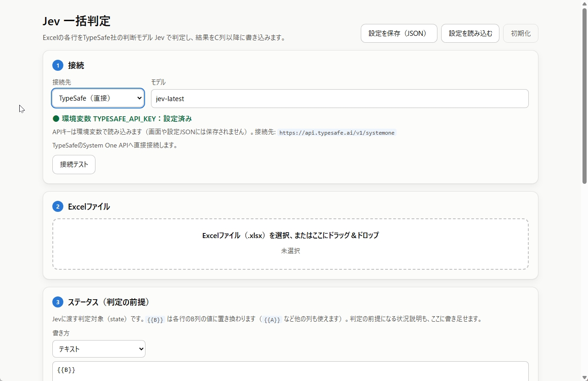Click the ステータス（判定の前提） section heading
This screenshot has height=381, width=588.
coord(109,302)
